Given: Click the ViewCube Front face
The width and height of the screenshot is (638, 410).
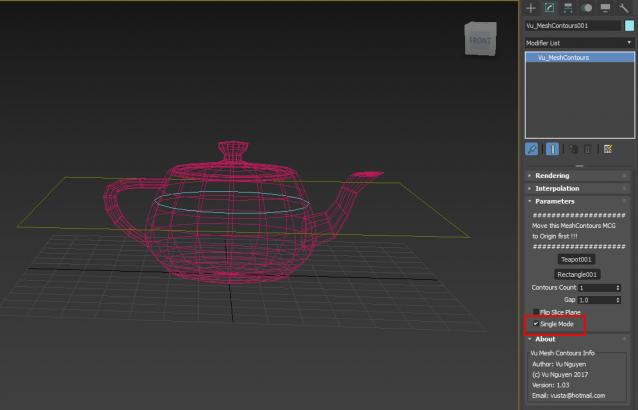Looking at the screenshot, I should coord(480,40).
